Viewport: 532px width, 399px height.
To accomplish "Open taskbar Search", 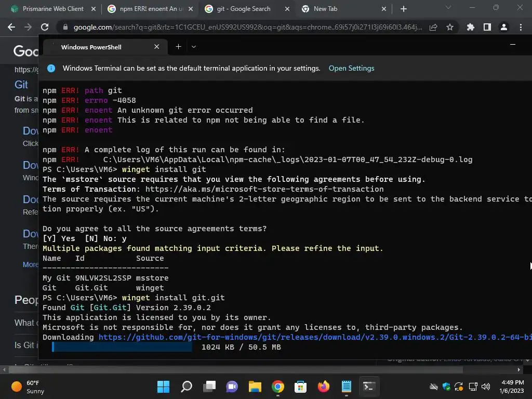I will click(x=187, y=387).
